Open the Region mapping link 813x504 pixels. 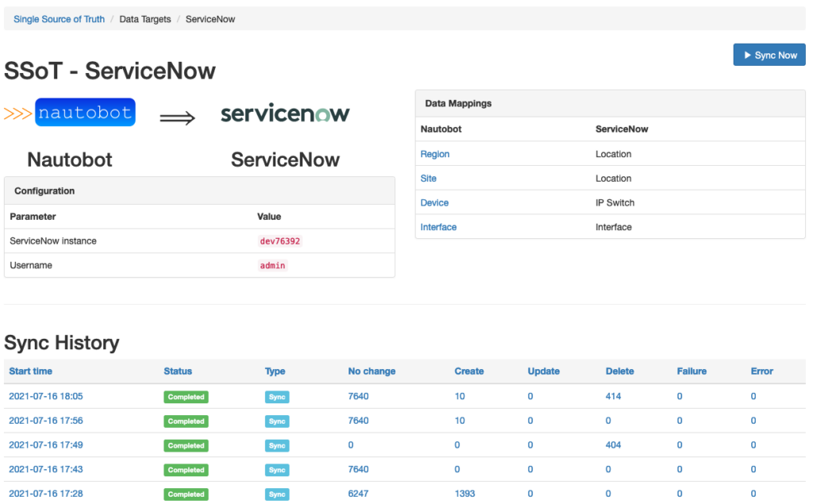(434, 154)
